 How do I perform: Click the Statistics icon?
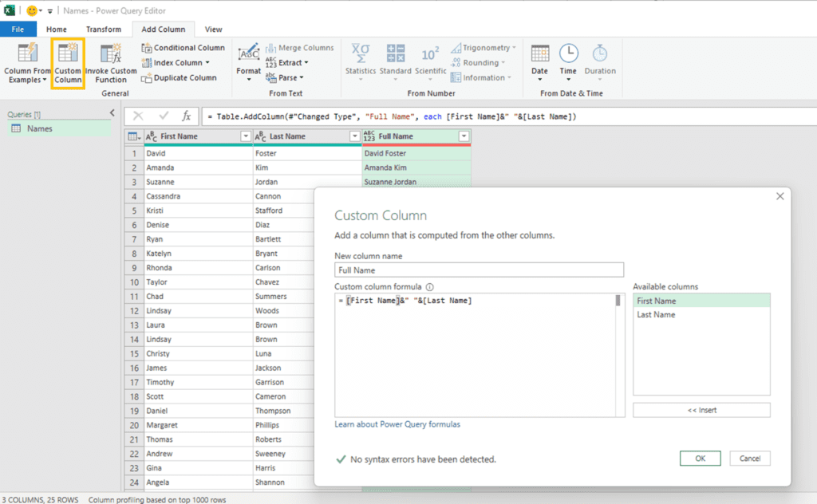361,63
